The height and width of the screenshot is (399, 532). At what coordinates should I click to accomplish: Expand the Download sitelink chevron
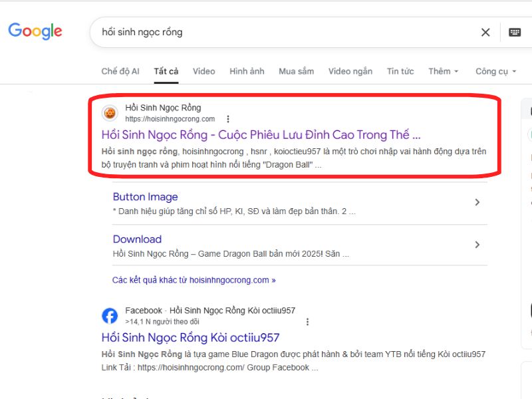point(477,244)
